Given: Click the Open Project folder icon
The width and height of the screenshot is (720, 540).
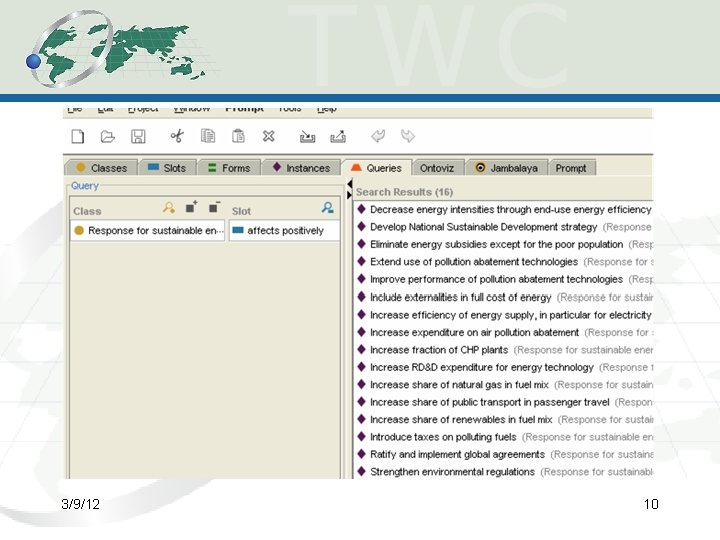Looking at the screenshot, I should tap(107, 136).
